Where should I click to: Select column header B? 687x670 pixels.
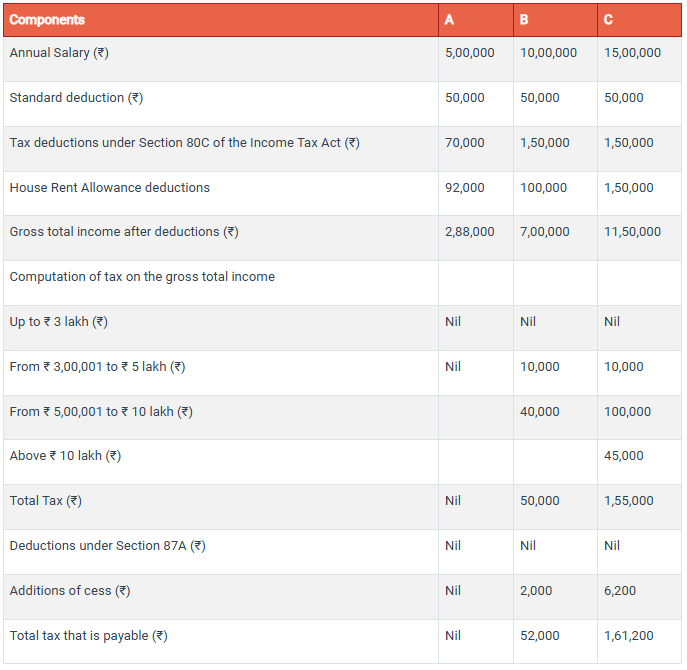pyautogui.click(x=525, y=20)
